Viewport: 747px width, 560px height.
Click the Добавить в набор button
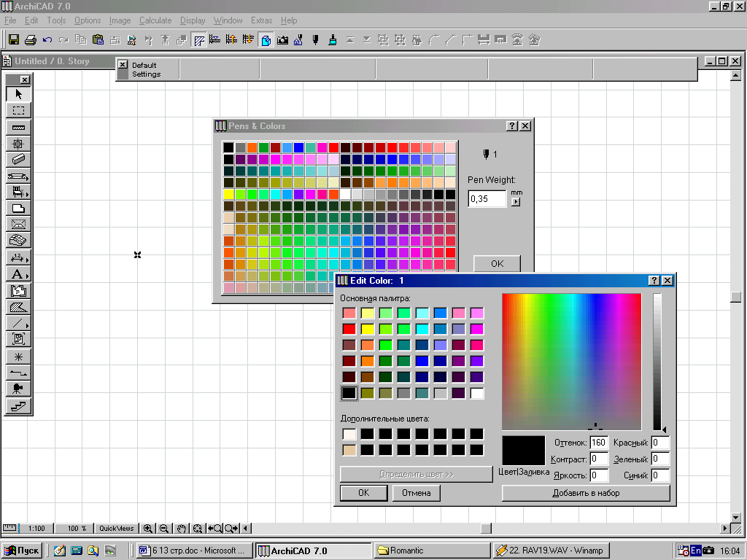click(x=586, y=493)
